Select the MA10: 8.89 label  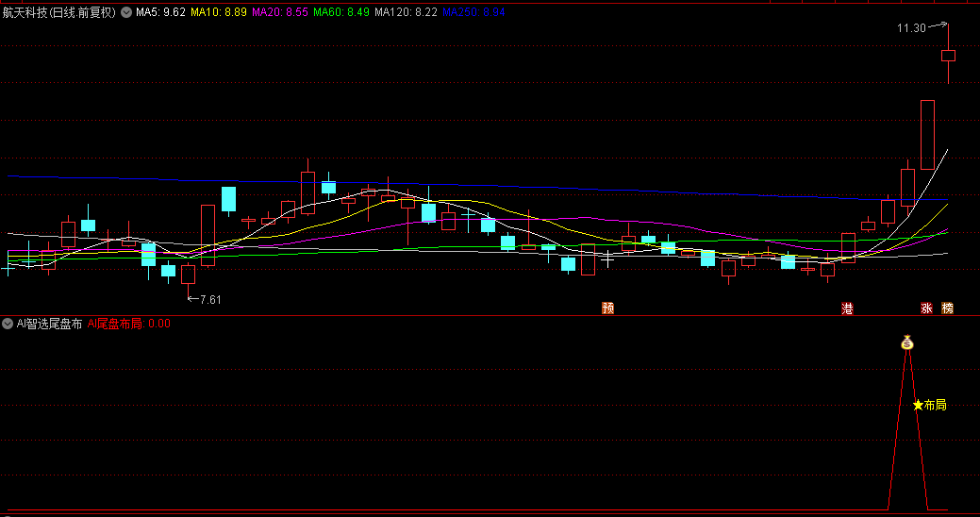click(x=219, y=12)
